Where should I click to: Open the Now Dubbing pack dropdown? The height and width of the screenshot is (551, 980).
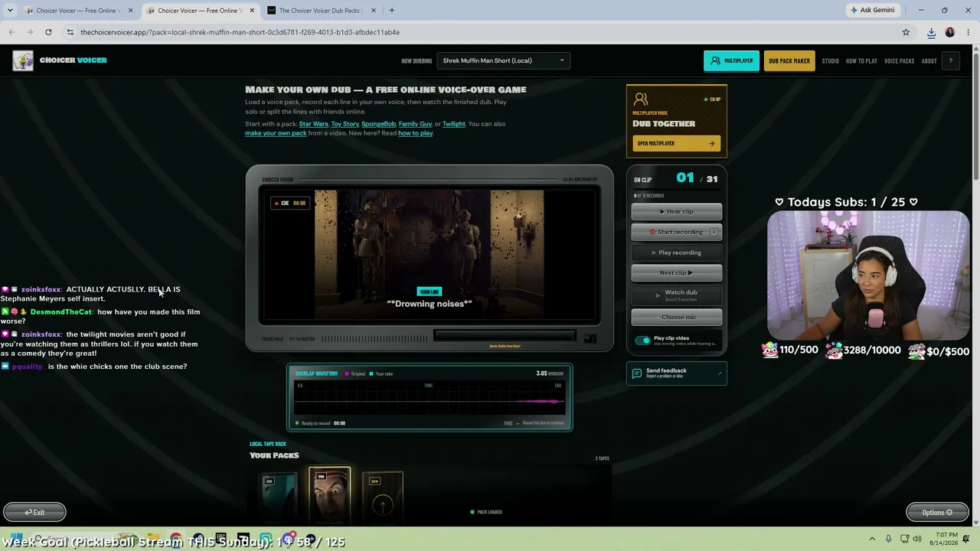point(503,60)
